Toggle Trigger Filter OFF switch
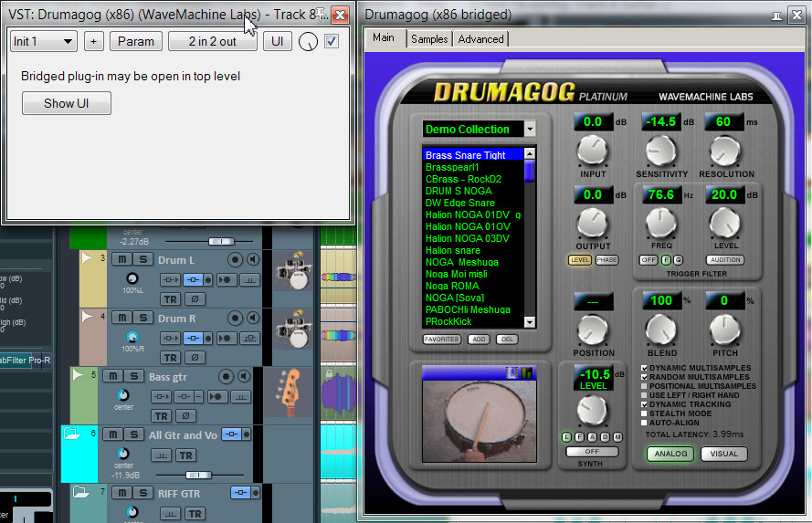This screenshot has width=812, height=523. (x=649, y=260)
